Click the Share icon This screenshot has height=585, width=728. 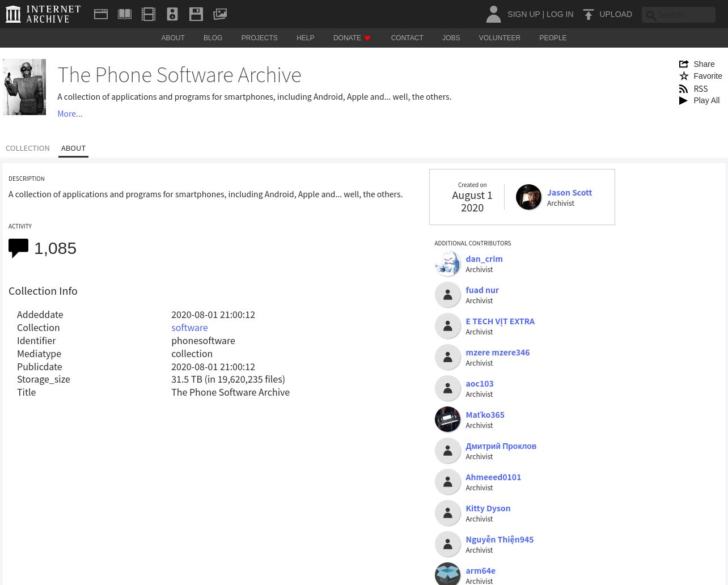click(x=684, y=64)
